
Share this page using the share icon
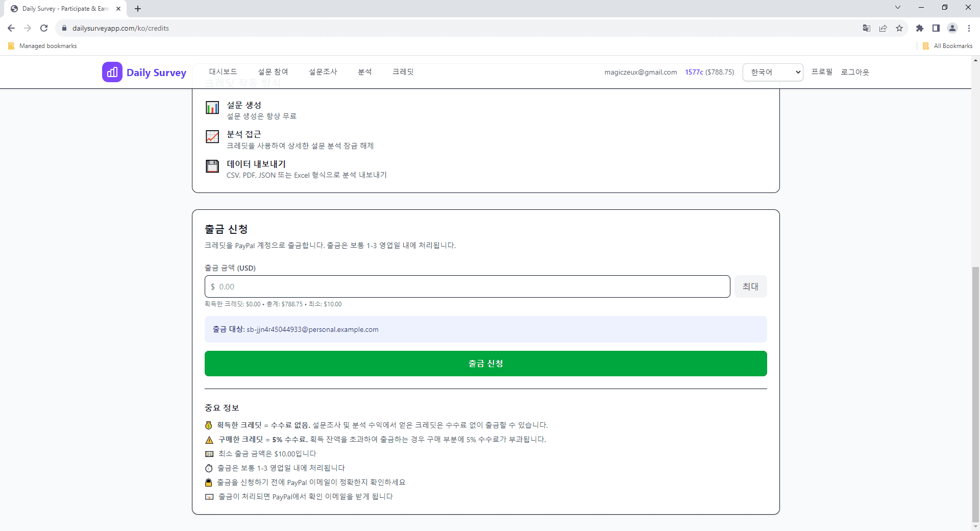(x=883, y=28)
